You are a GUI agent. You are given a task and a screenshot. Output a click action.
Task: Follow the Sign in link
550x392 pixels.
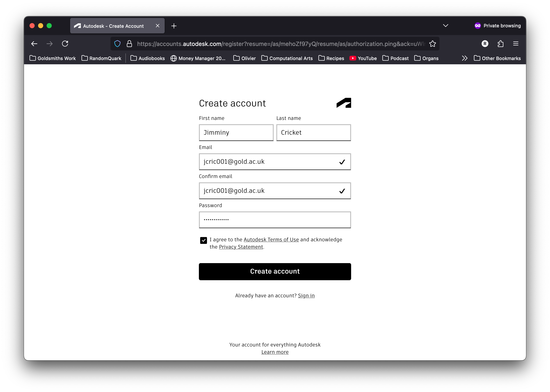306,295
